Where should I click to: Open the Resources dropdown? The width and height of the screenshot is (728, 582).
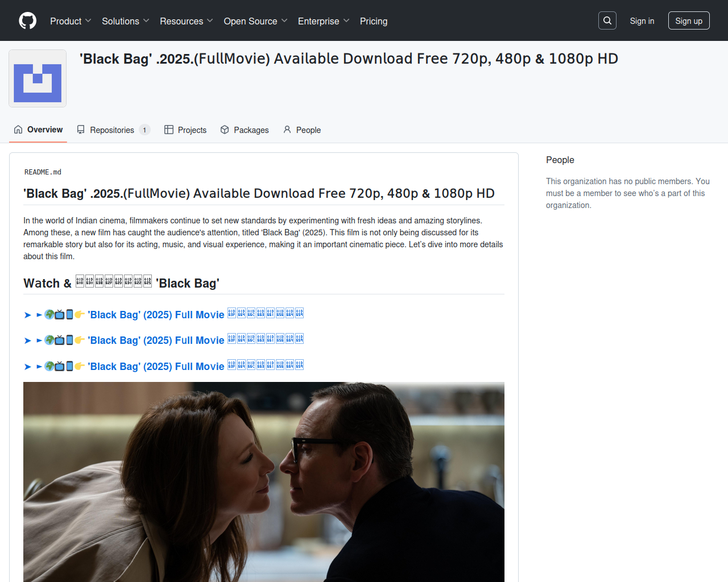coord(186,21)
